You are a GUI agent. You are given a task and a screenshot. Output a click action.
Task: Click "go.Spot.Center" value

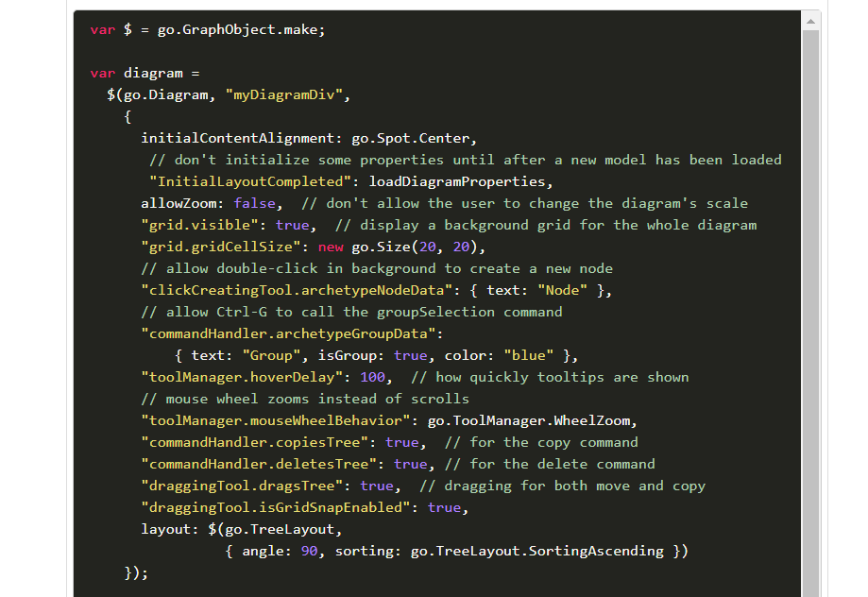[411, 138]
